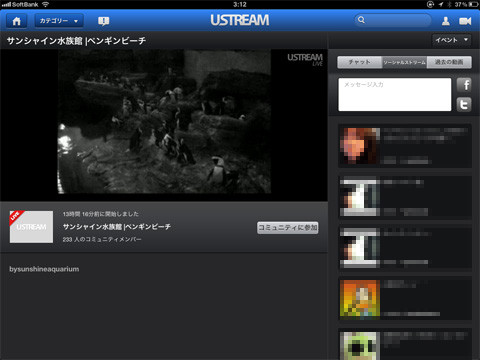
Task: Open the notifications speech bubble icon
Action: tap(104, 21)
